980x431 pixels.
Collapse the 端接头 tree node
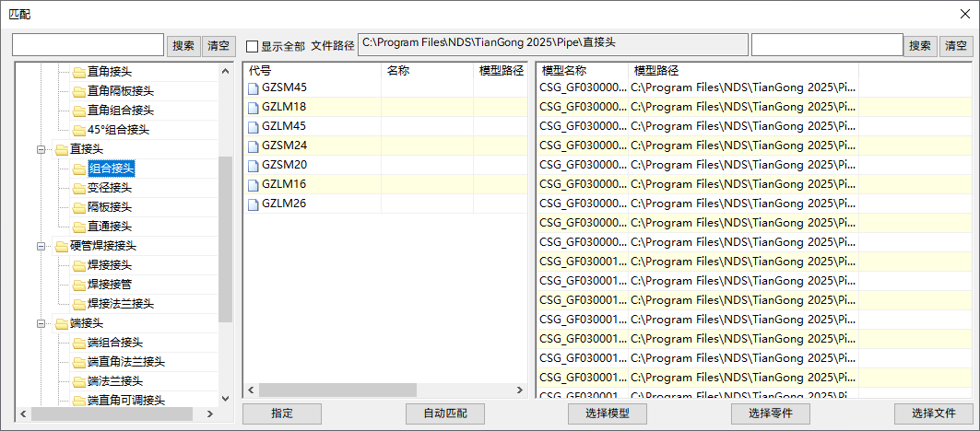point(41,323)
